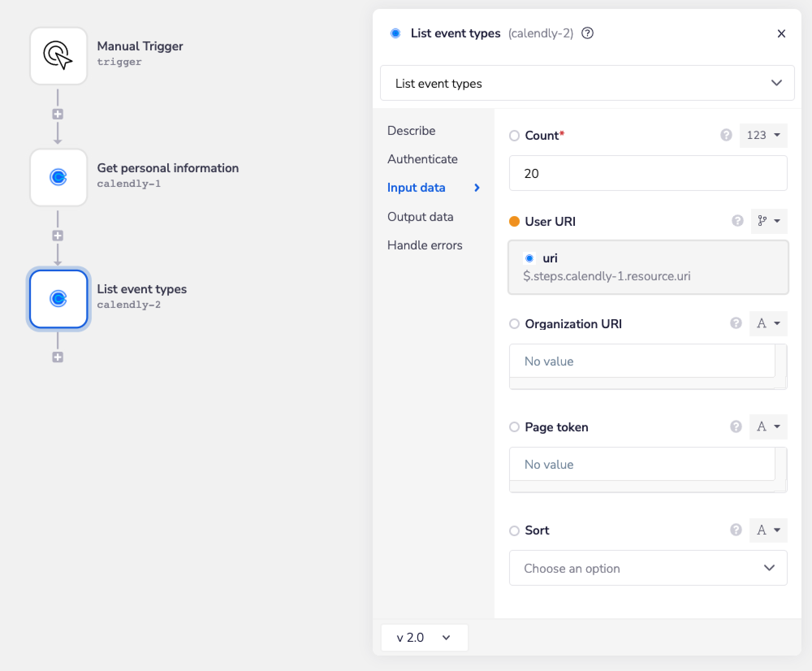This screenshot has height=671, width=812.
Task: Open the Handle errors tab
Action: [425, 245]
